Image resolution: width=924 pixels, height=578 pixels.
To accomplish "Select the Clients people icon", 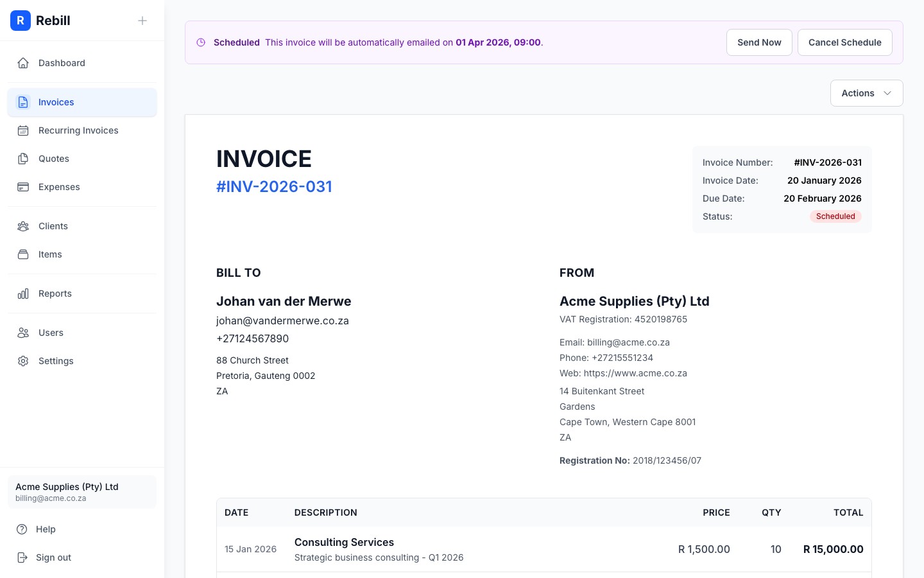I will pyautogui.click(x=23, y=226).
